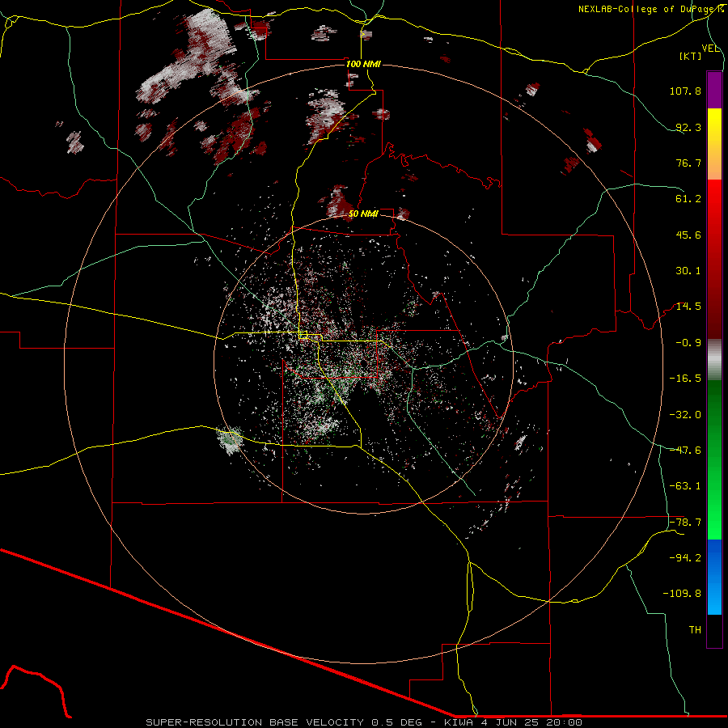
Task: Click the -94.2 velocity scale value
Action: point(685,558)
